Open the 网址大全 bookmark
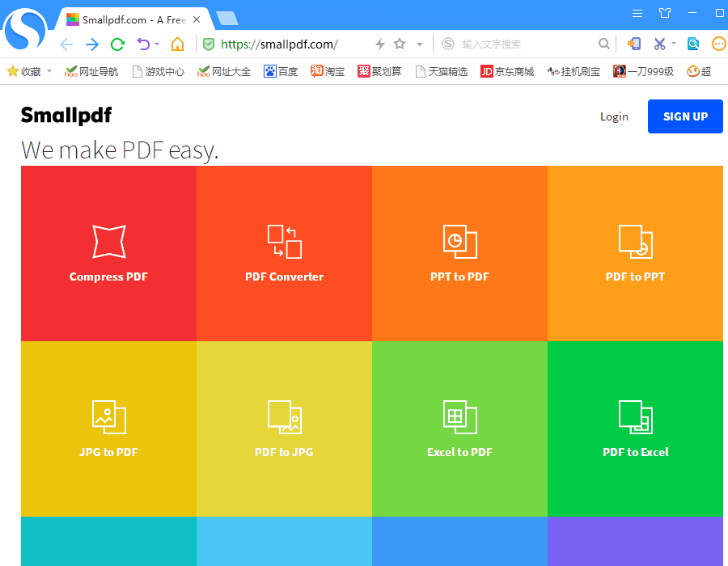 [x=224, y=71]
